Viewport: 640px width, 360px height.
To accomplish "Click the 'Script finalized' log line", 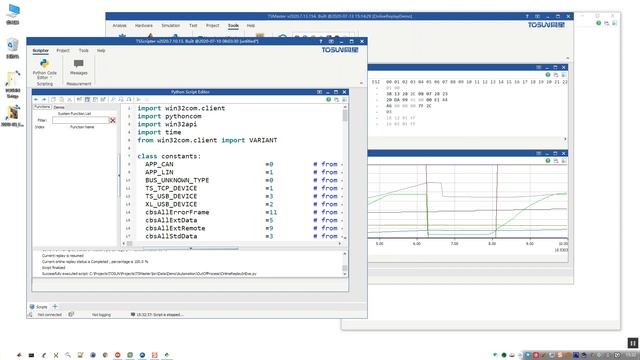I will click(x=53, y=268).
